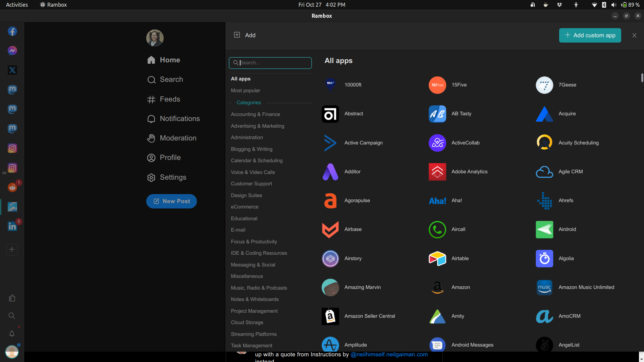Open the X (Twitter) service icon
The width and height of the screenshot is (644, 362).
point(12,70)
